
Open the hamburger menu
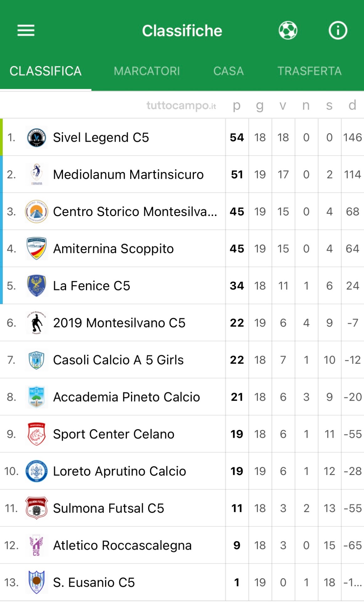pyautogui.click(x=26, y=30)
